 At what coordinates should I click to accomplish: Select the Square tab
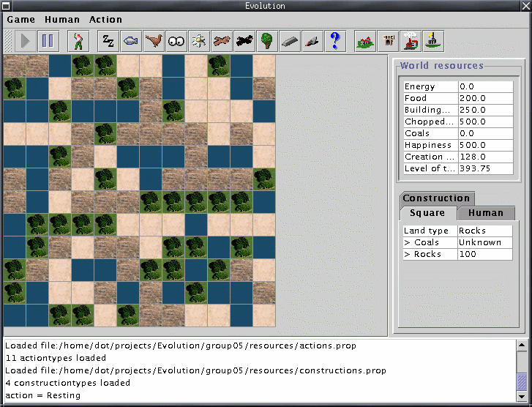(427, 213)
